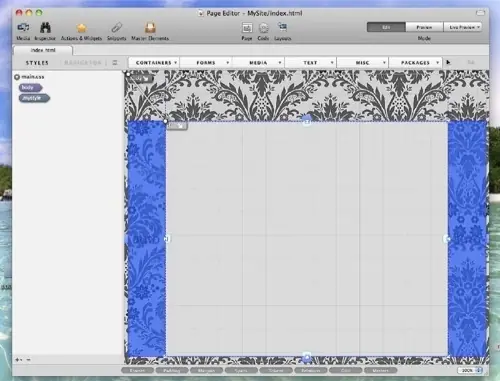Click the inner container's tag badge

177,126
